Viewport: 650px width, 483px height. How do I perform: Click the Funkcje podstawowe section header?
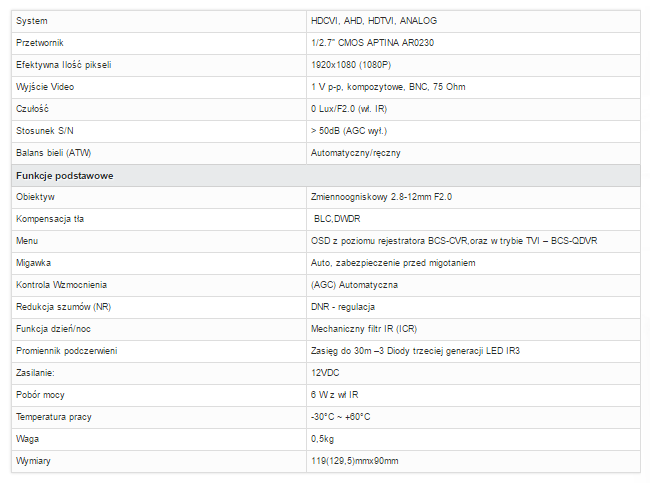tap(65, 176)
